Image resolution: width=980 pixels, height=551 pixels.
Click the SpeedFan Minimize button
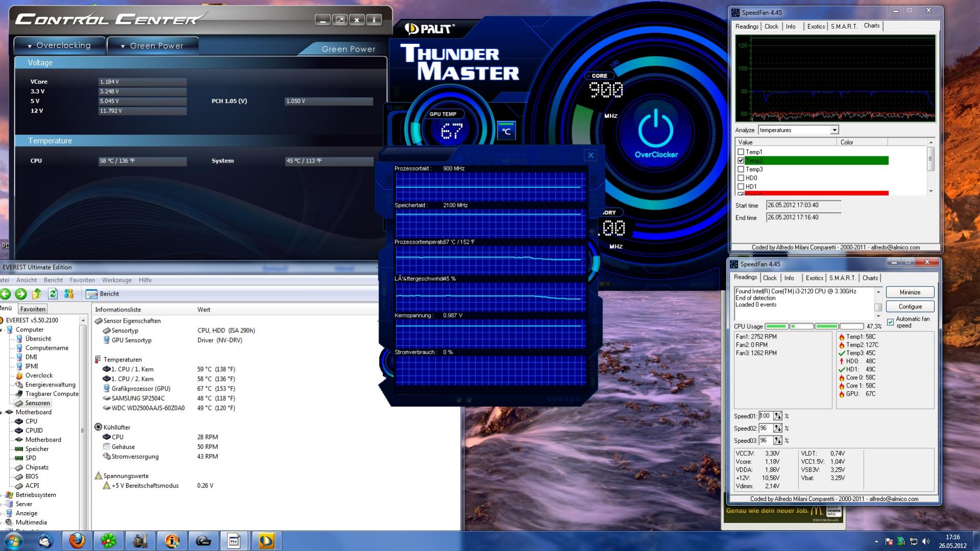[910, 292]
